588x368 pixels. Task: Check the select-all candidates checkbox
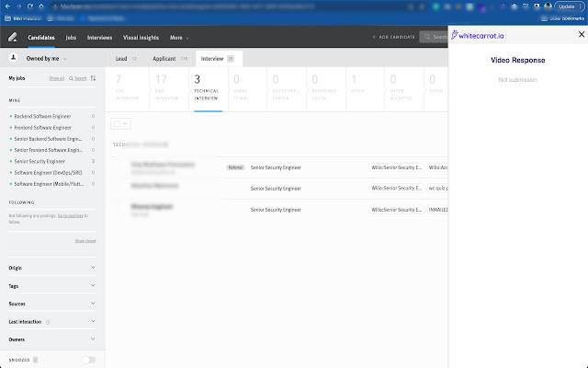tap(117, 123)
